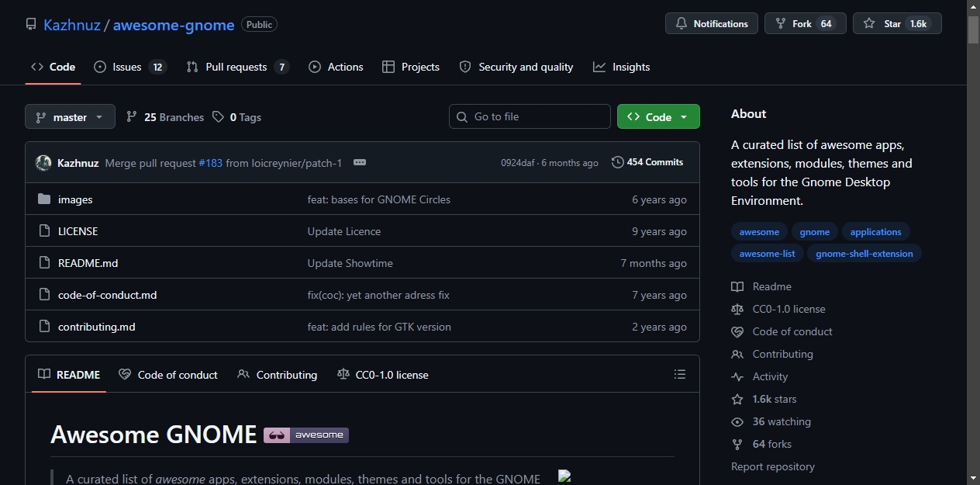Focus the Go to file search field
Viewport: 980px width, 485px height.
(530, 116)
